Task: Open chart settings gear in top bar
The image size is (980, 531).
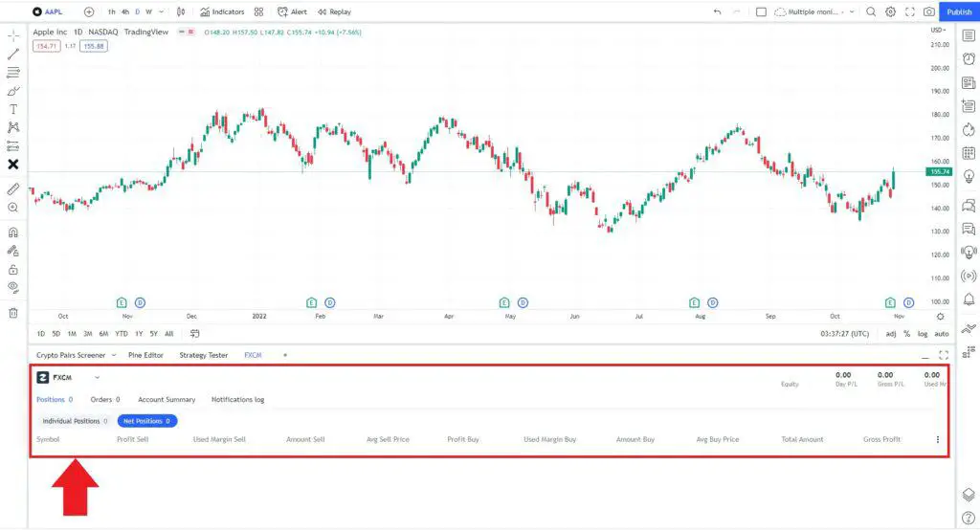Action: [891, 11]
